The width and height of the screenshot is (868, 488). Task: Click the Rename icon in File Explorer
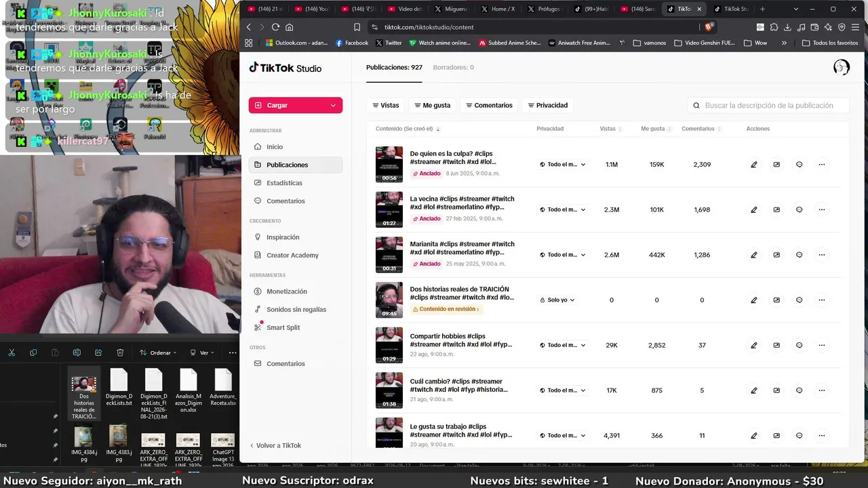pos(77,352)
